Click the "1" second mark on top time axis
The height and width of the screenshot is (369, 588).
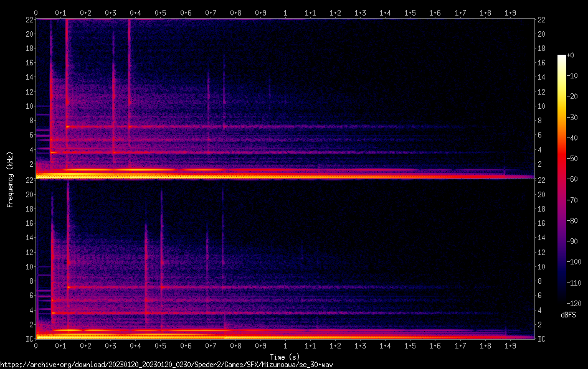coord(285,12)
